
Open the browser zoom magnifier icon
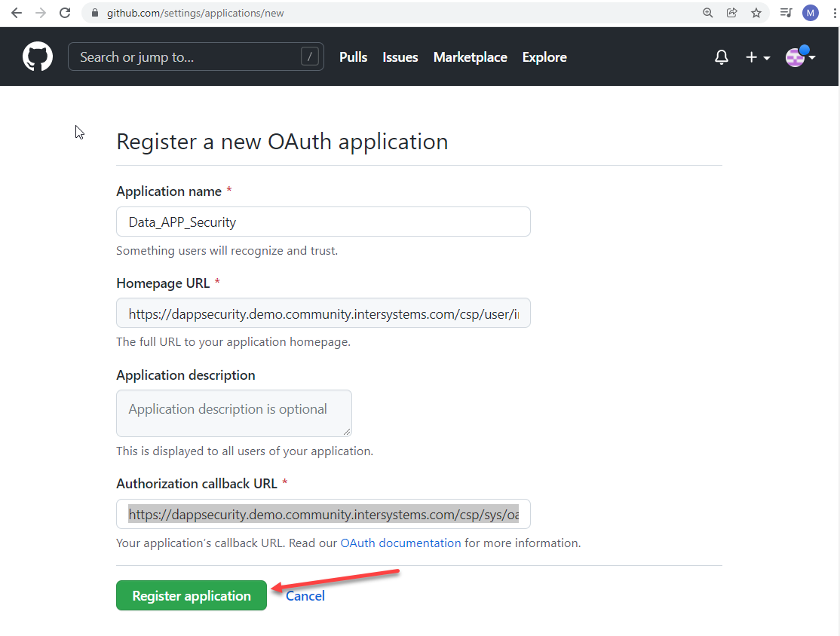coord(707,13)
